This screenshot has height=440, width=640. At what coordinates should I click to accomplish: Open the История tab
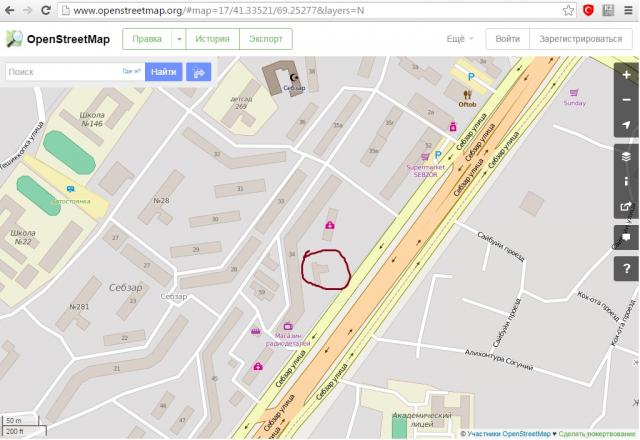[212, 39]
